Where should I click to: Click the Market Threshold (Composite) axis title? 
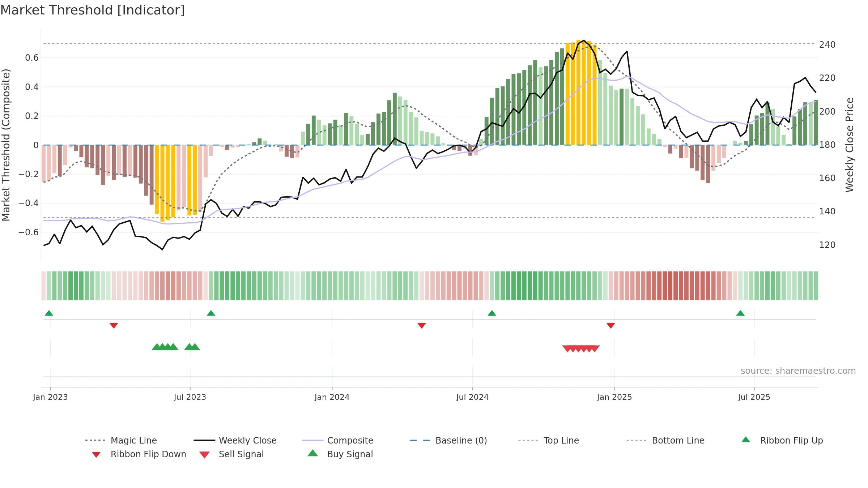(x=6, y=145)
